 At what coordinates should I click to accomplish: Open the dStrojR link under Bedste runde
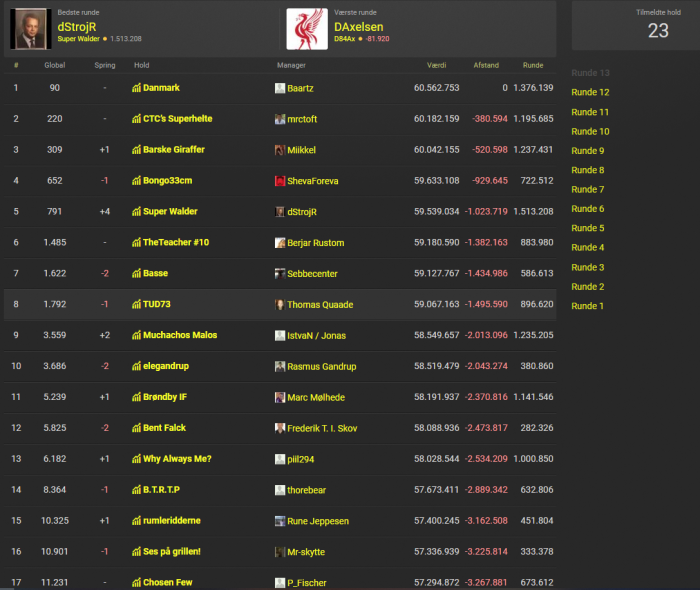[x=77, y=27]
